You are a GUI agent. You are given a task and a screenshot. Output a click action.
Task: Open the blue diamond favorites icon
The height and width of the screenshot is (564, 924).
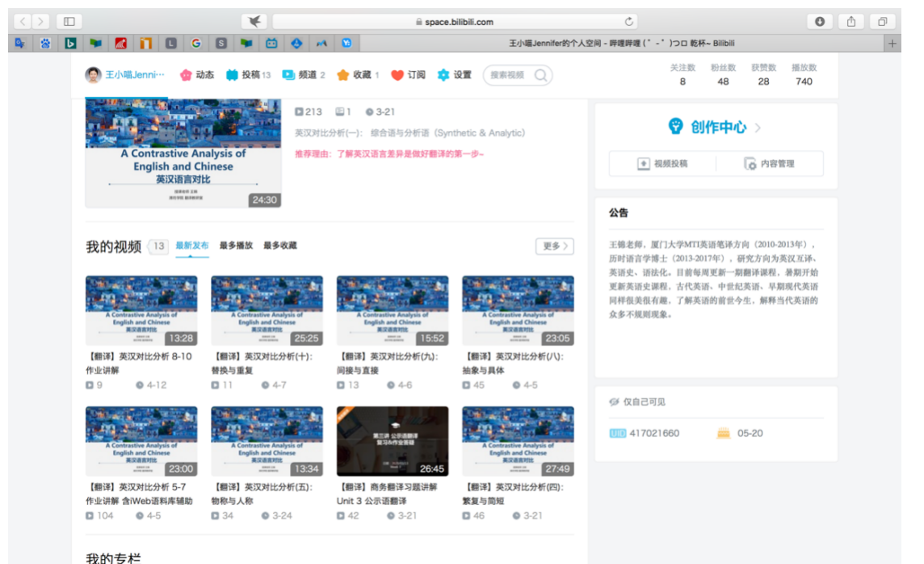click(296, 43)
